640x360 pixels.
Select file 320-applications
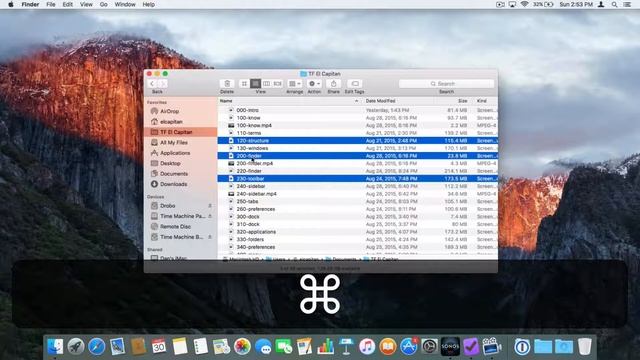click(358, 232)
